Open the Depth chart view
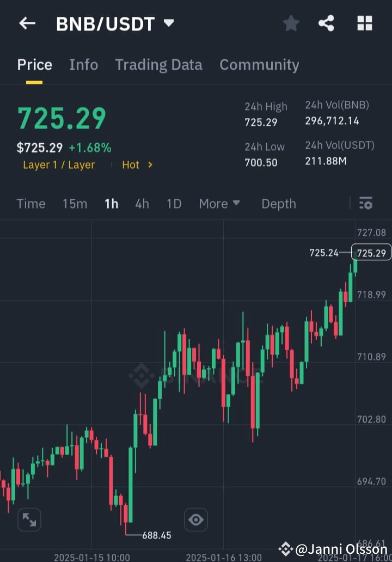Viewport: 392px width, 562px height. coord(278,203)
